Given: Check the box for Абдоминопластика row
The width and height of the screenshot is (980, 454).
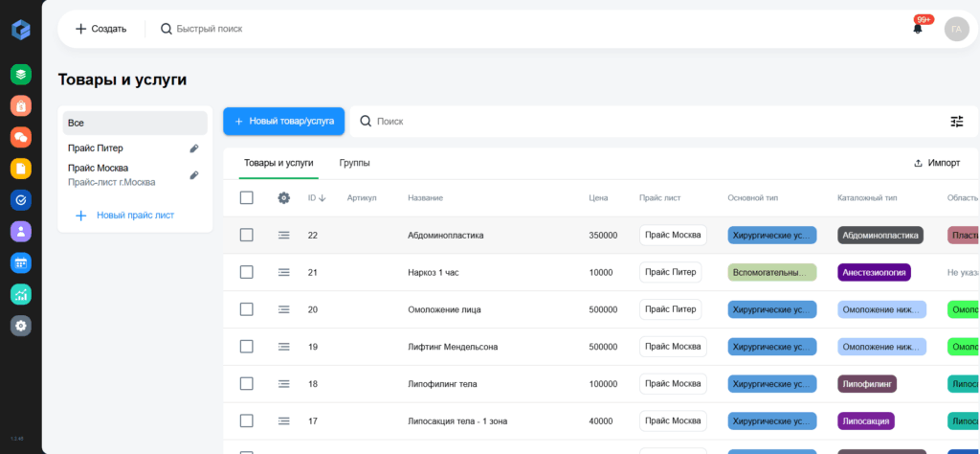Looking at the screenshot, I should coord(247,235).
